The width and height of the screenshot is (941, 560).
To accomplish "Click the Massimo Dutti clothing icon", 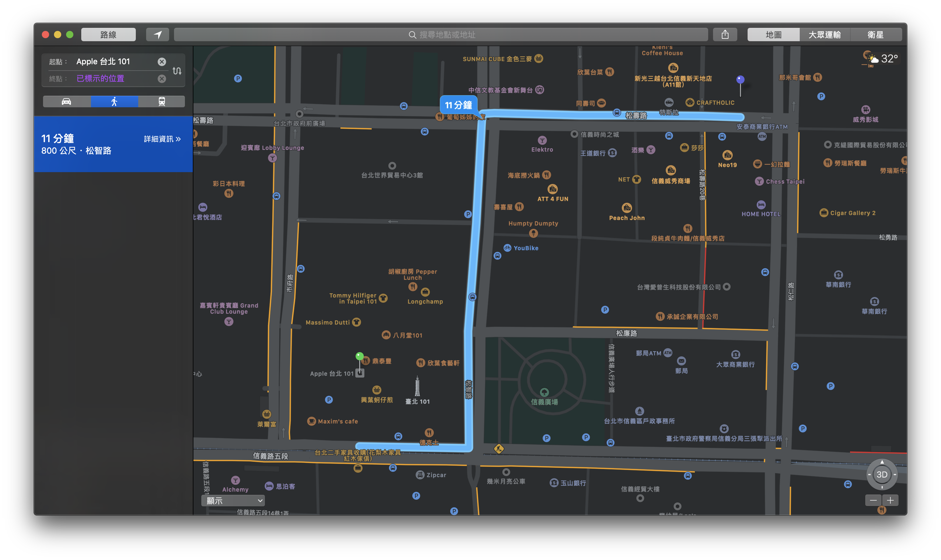I will click(356, 322).
